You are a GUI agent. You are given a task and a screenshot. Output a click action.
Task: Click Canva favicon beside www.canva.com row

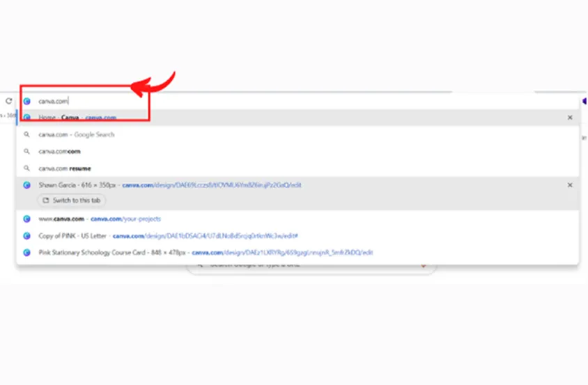26,219
